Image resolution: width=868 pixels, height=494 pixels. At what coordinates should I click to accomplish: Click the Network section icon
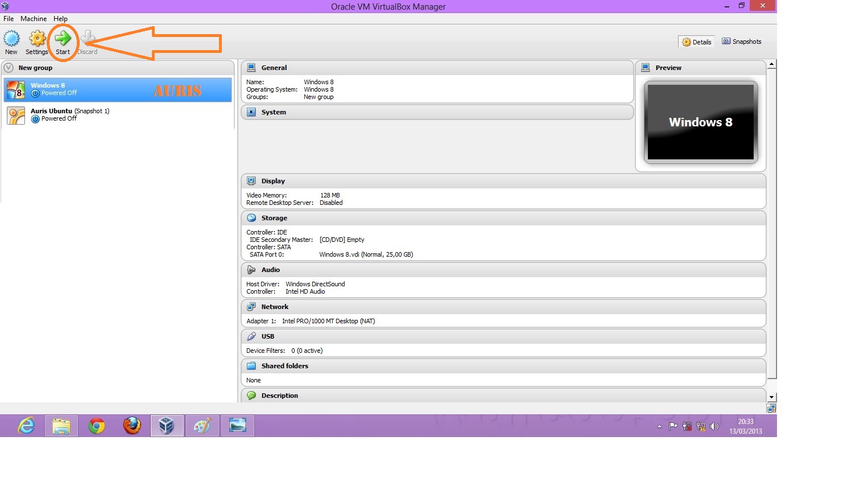[251, 307]
